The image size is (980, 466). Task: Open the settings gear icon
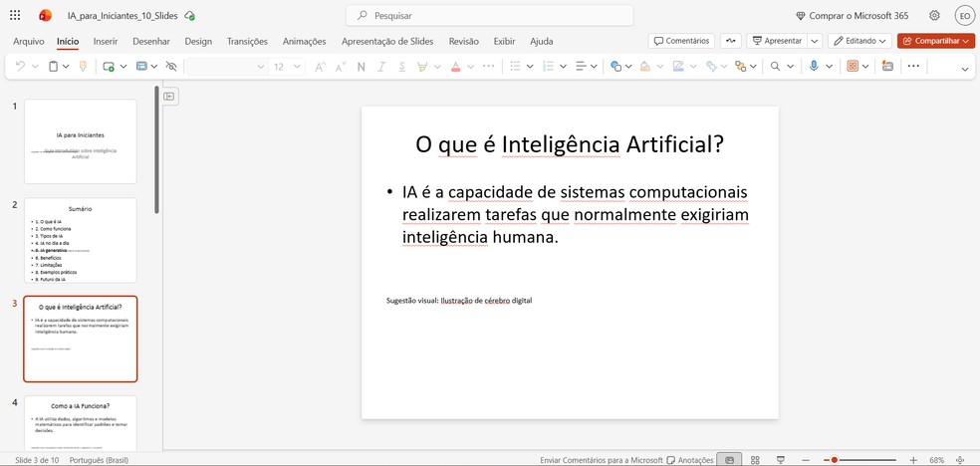coord(934,16)
